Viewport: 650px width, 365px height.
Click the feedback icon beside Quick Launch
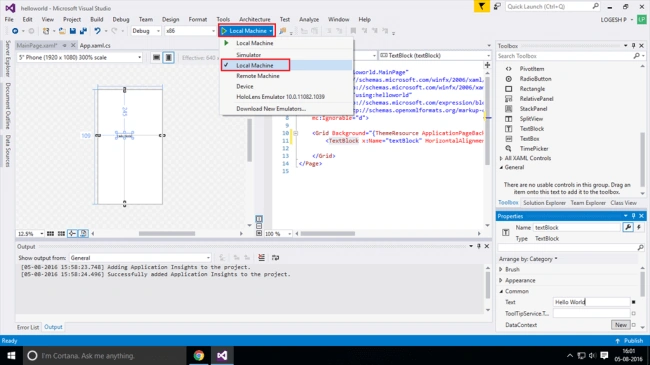point(497,7)
